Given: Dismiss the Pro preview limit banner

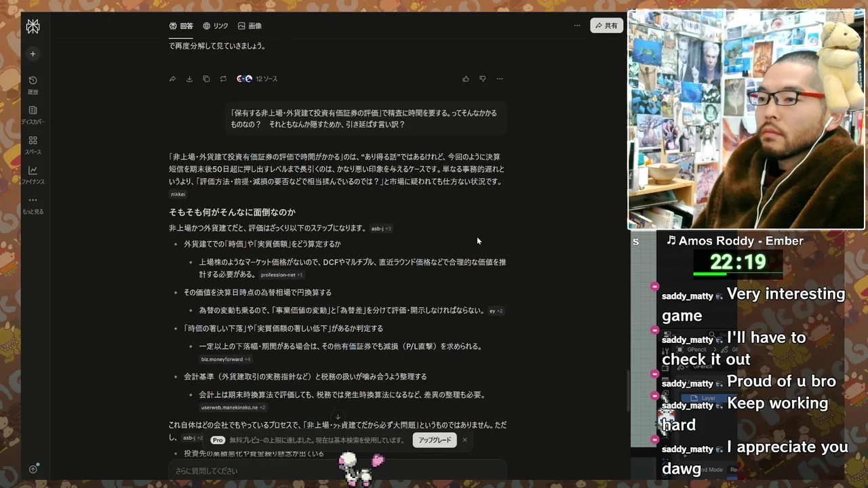Looking at the screenshot, I should pos(465,440).
